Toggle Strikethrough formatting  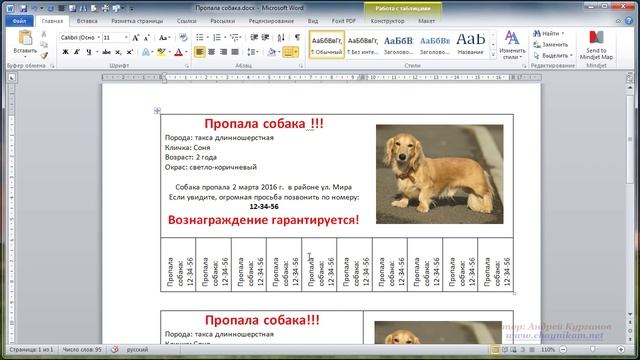[107, 52]
